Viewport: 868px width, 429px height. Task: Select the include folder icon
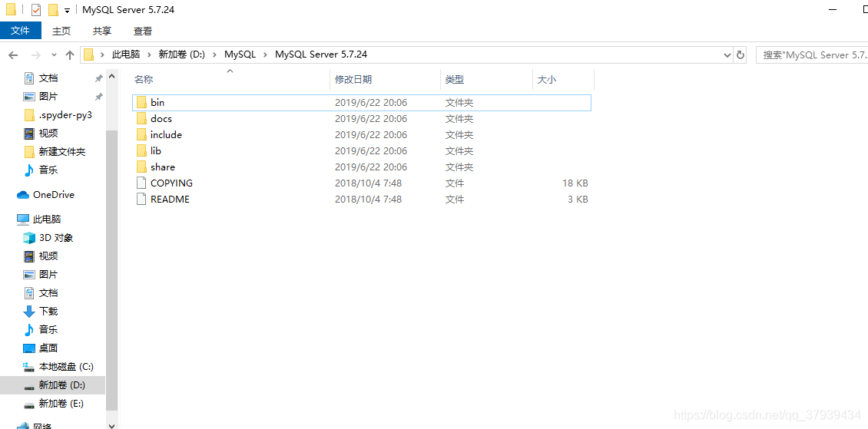(x=141, y=134)
